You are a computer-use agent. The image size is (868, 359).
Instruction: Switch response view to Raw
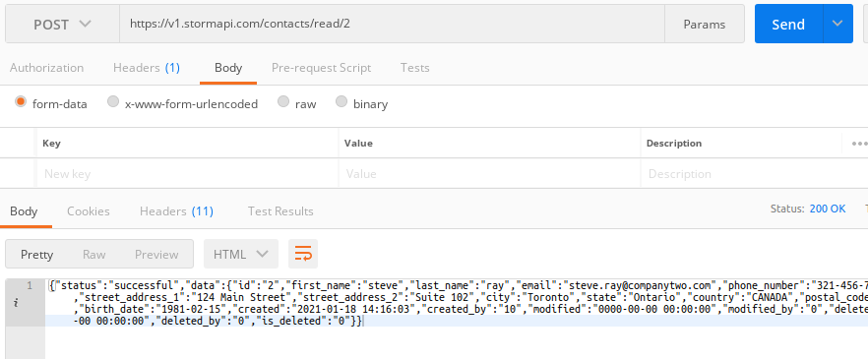click(94, 255)
